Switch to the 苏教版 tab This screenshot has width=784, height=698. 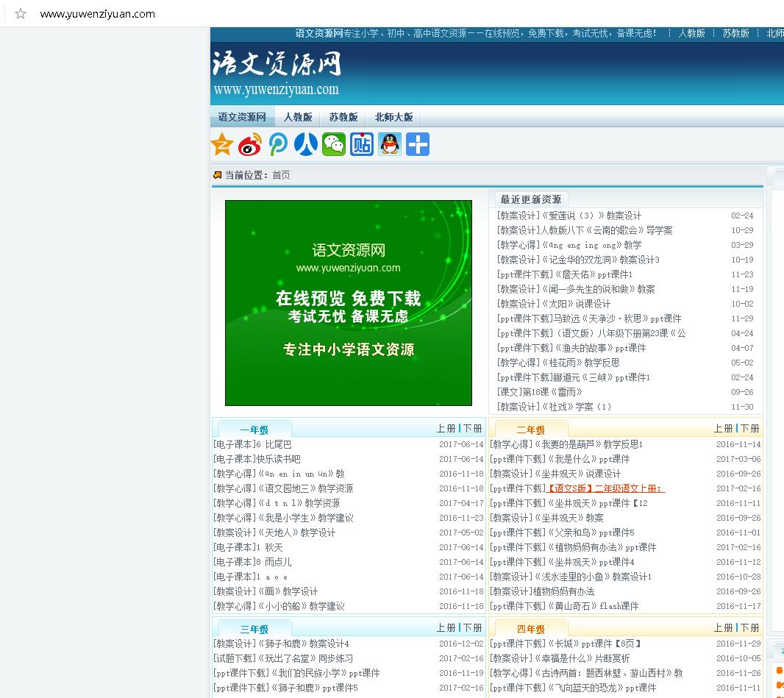pos(343,116)
